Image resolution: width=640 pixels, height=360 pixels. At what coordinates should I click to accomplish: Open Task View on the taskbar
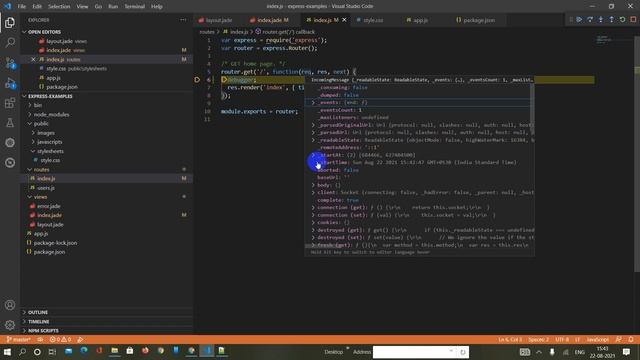pyautogui.click(x=52, y=352)
